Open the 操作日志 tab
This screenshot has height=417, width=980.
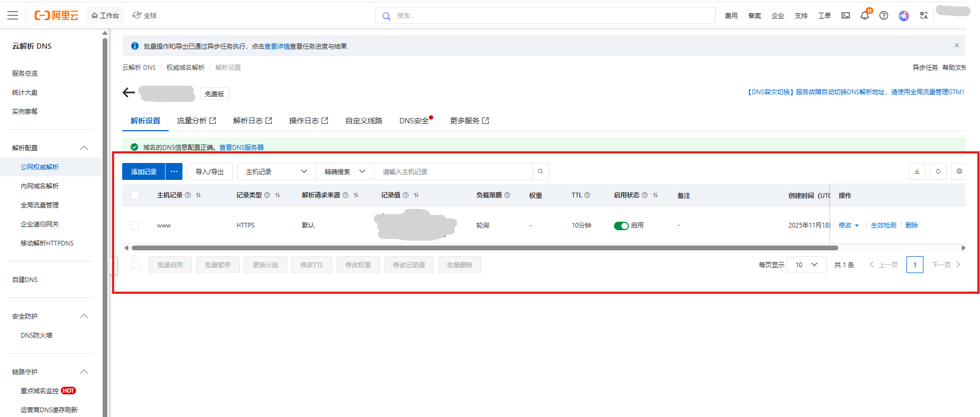308,121
